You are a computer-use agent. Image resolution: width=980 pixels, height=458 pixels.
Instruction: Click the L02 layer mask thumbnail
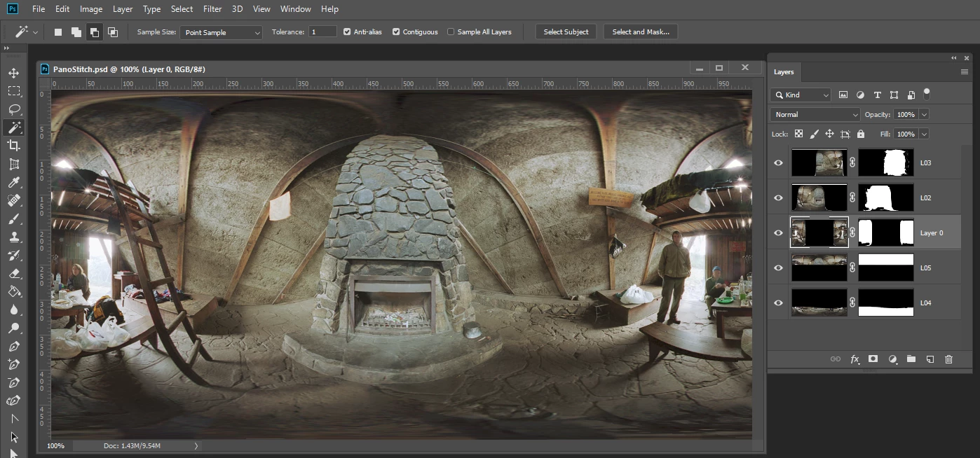[x=886, y=197]
